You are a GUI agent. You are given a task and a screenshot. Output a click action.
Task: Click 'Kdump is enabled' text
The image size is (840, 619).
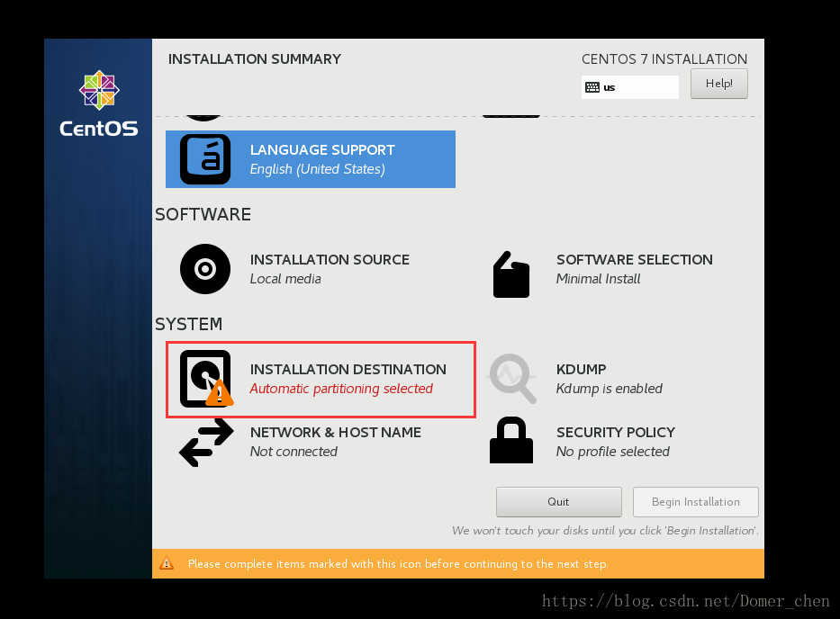[x=610, y=389]
